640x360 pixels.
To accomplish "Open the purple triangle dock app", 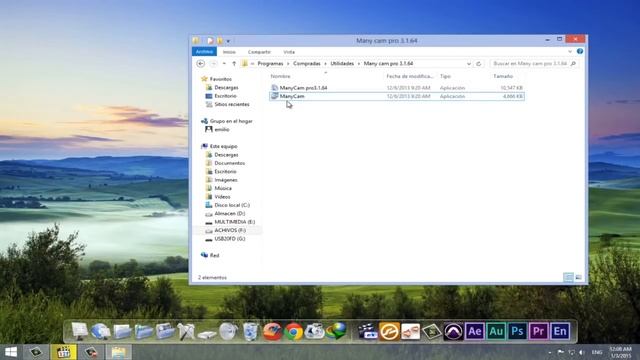I will pyautogui.click(x=453, y=331).
